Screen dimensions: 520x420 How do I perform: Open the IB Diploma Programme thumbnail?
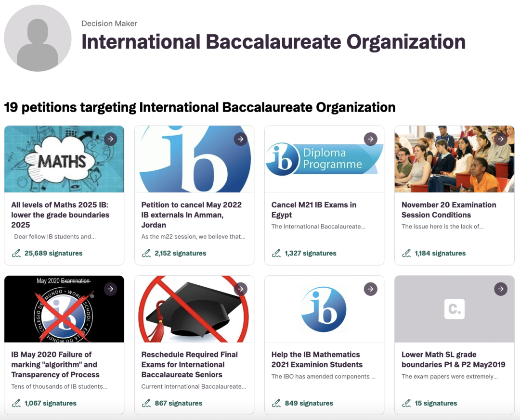tap(325, 159)
